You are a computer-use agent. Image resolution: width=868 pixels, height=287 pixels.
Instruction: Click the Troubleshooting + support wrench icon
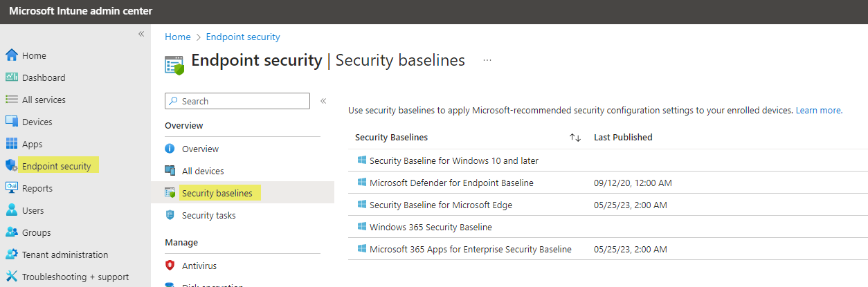tap(11, 277)
